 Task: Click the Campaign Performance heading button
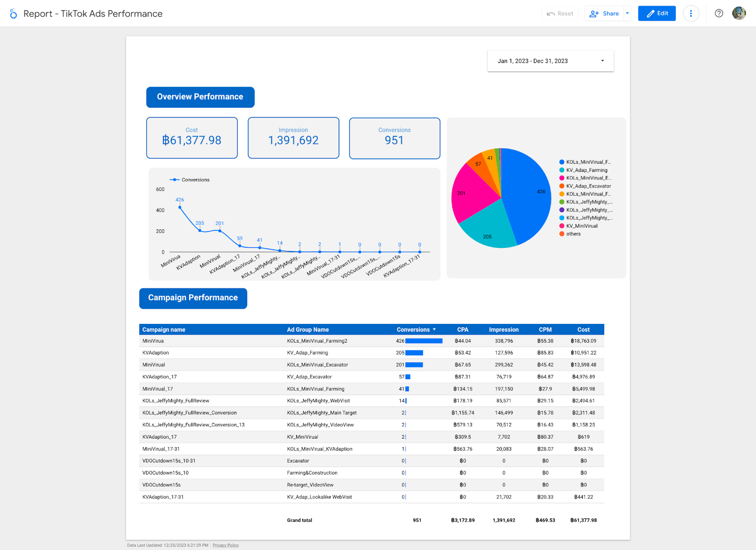(193, 298)
